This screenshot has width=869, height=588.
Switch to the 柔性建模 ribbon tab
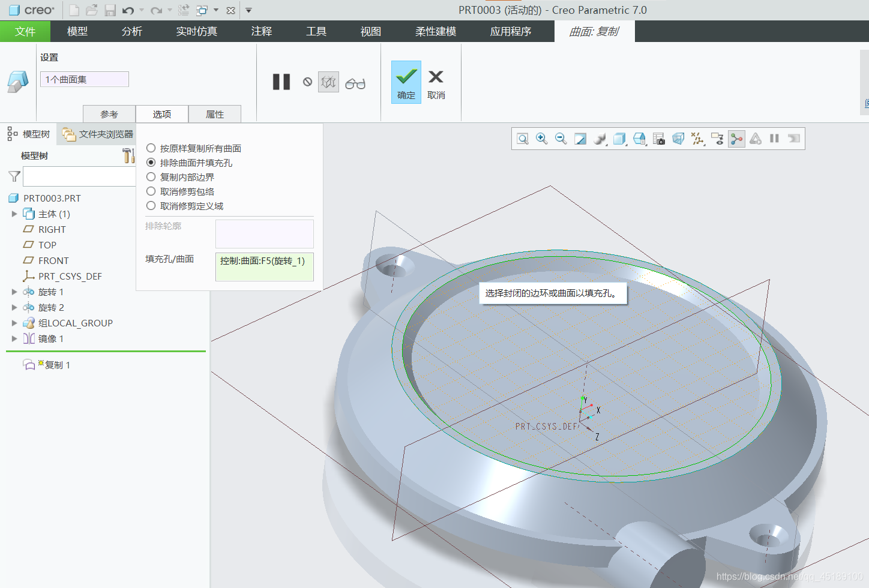436,31
